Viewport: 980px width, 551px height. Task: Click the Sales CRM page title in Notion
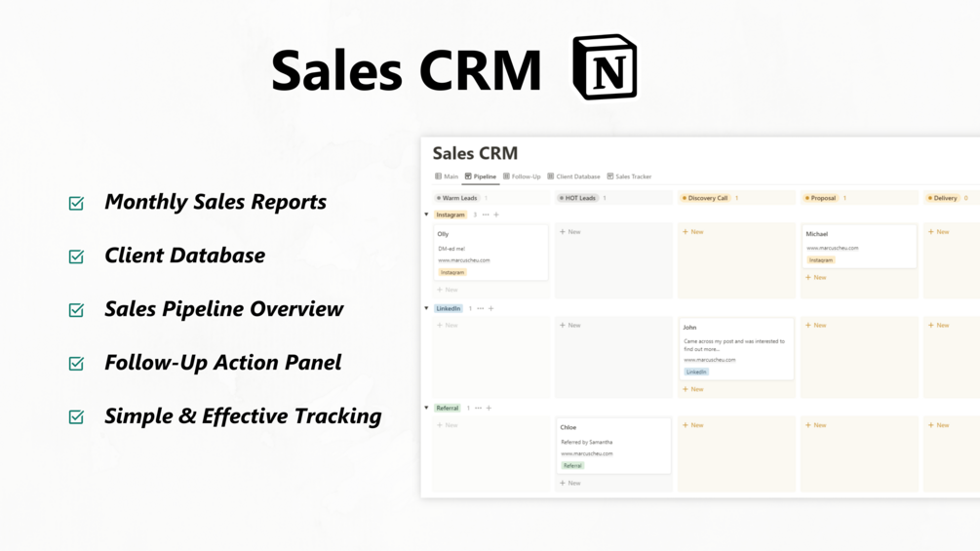click(475, 153)
